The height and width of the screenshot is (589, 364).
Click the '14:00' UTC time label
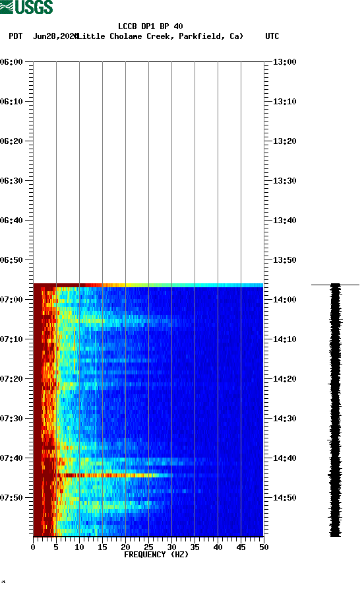[x=284, y=300]
